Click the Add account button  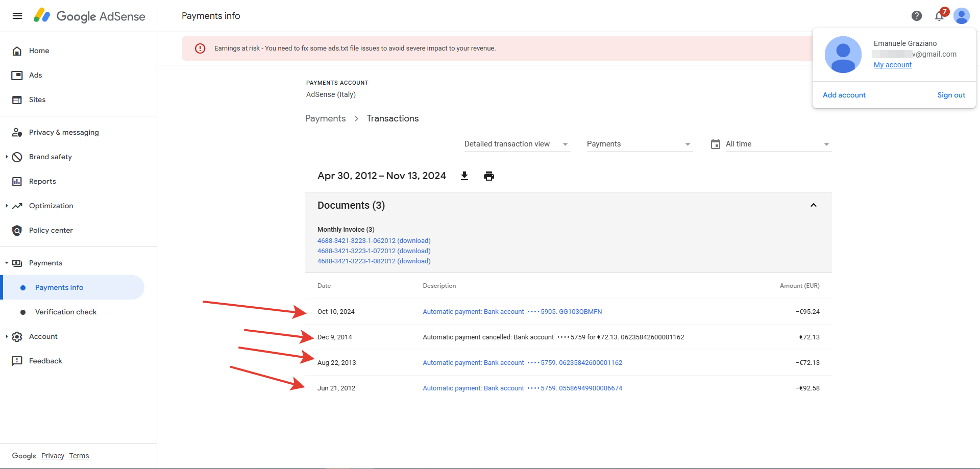(x=844, y=95)
